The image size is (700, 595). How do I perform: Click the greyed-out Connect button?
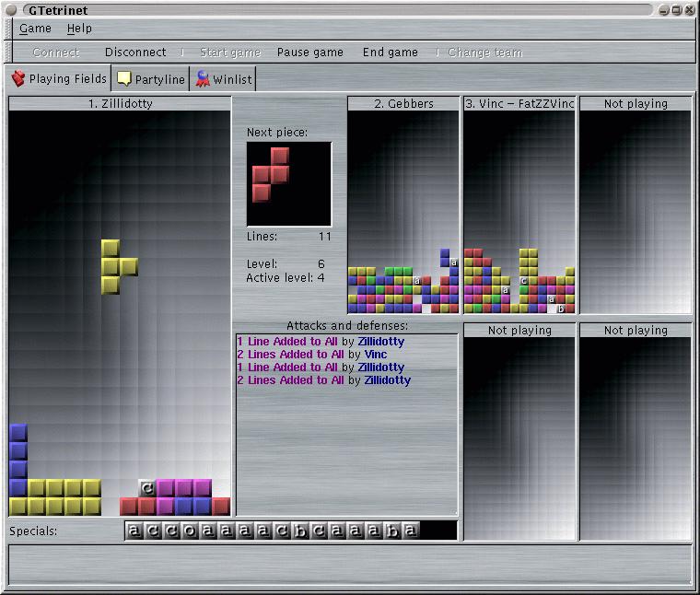click(55, 52)
